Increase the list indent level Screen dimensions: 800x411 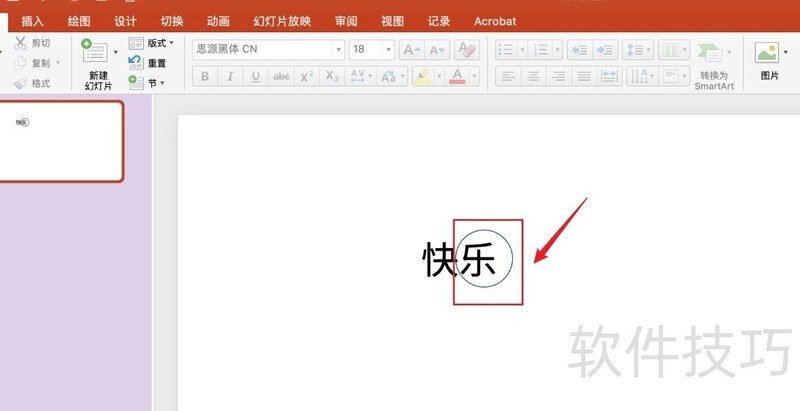coord(605,50)
